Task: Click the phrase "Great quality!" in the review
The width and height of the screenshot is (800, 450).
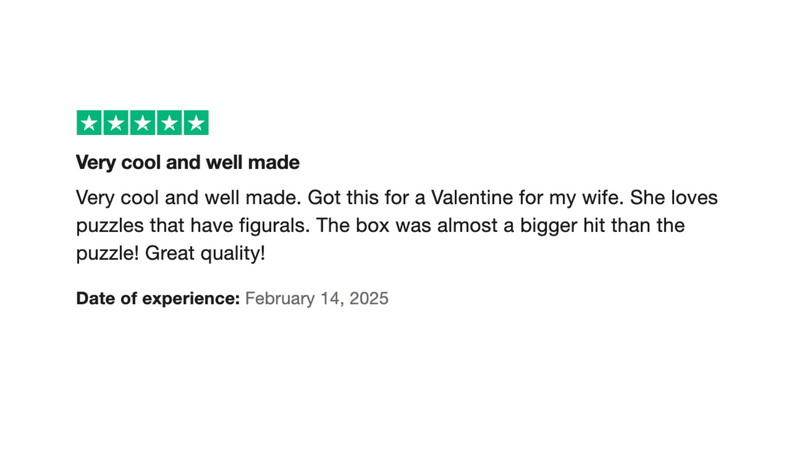Action: pos(206,253)
